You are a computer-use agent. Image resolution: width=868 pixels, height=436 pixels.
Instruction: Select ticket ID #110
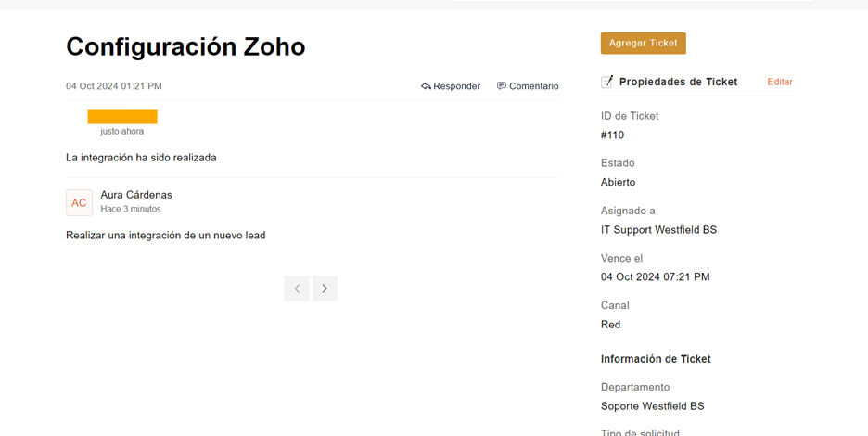point(612,135)
